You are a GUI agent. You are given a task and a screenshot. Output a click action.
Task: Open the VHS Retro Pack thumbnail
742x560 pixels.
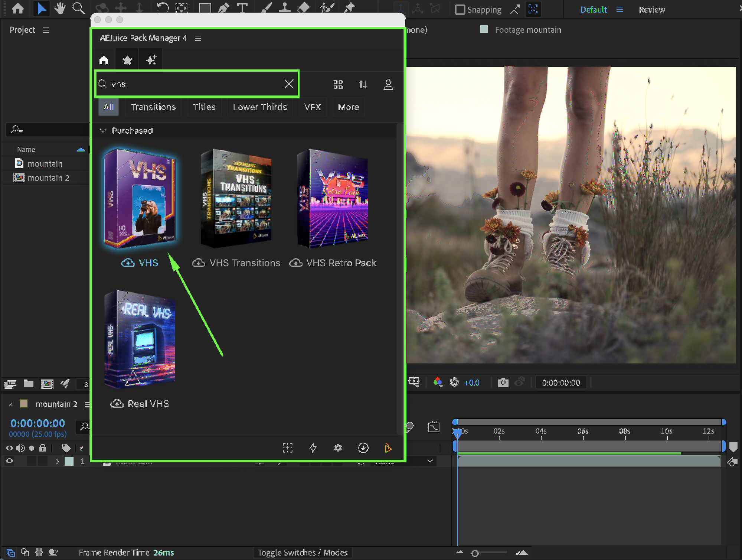tap(333, 199)
